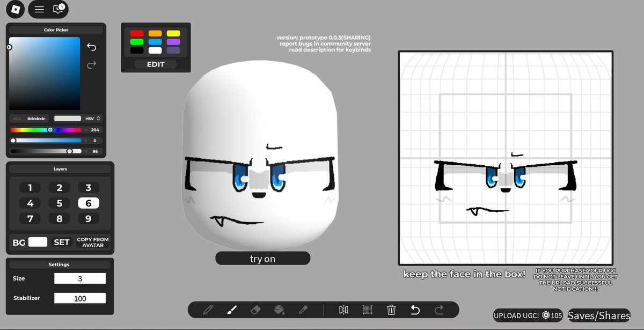
Task: Open the Roblox logo menu
Action: tap(16, 9)
